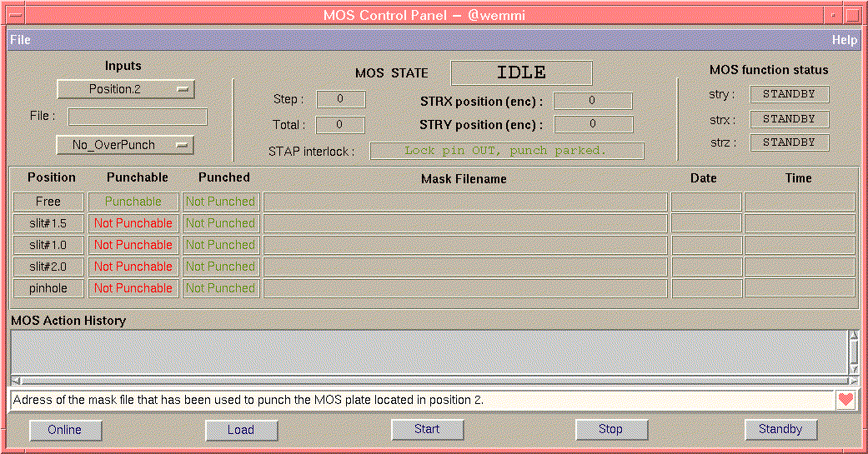Click the slit#1.5 Not Punchable status
Viewport: 868px width, 454px height.
click(x=133, y=223)
